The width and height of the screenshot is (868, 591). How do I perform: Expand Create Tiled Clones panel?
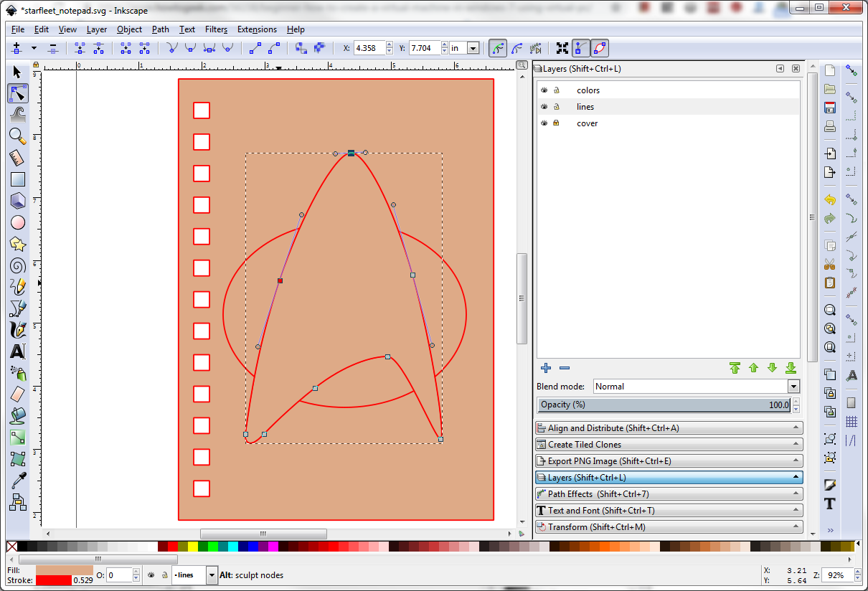coord(669,445)
